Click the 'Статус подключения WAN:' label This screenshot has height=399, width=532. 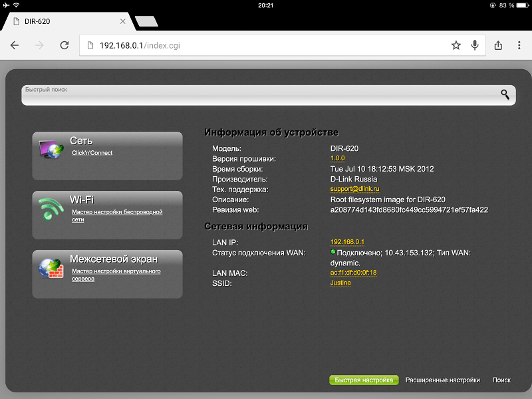(x=259, y=253)
